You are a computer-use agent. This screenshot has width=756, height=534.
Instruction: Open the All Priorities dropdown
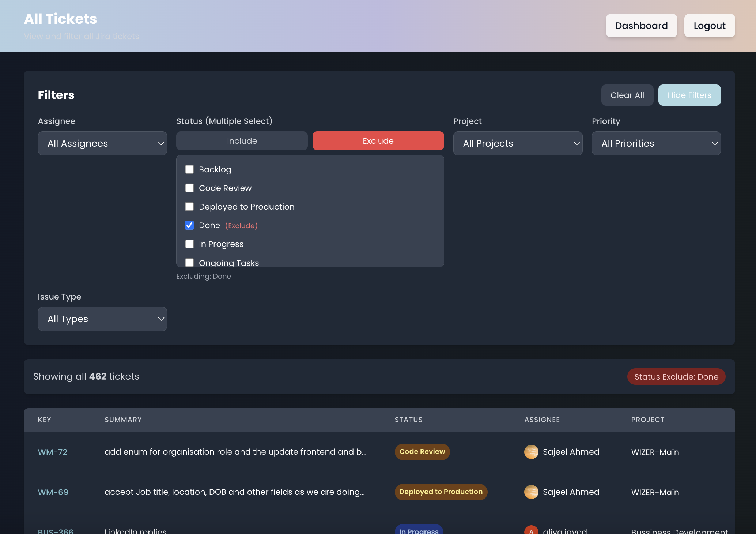(656, 143)
